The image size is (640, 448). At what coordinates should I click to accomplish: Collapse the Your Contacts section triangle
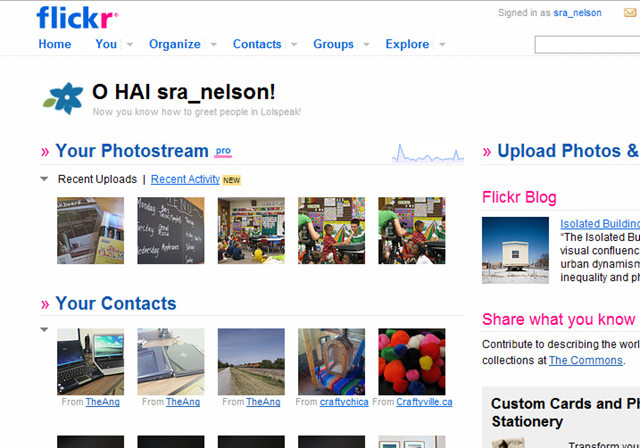click(44, 329)
